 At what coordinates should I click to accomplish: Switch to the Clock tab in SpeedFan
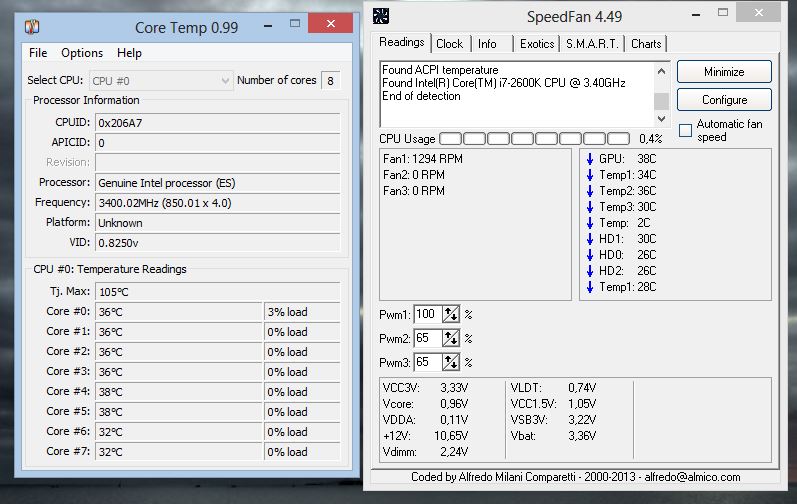click(x=450, y=44)
